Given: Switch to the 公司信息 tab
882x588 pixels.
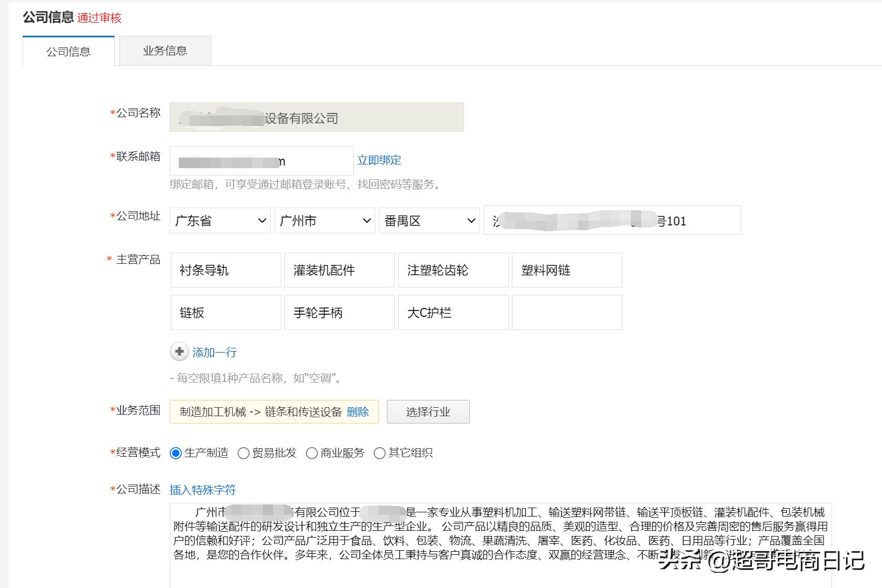Looking at the screenshot, I should (x=68, y=51).
